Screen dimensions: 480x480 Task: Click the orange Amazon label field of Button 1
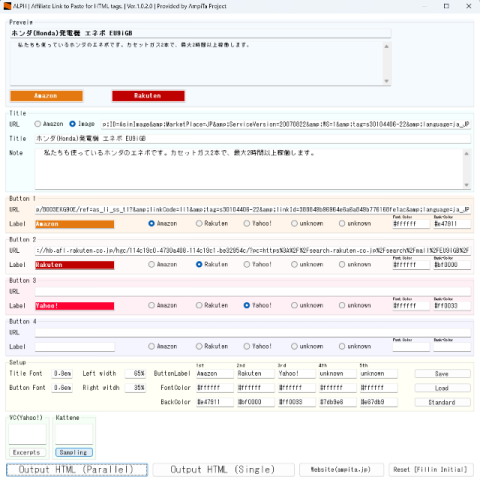click(x=75, y=224)
